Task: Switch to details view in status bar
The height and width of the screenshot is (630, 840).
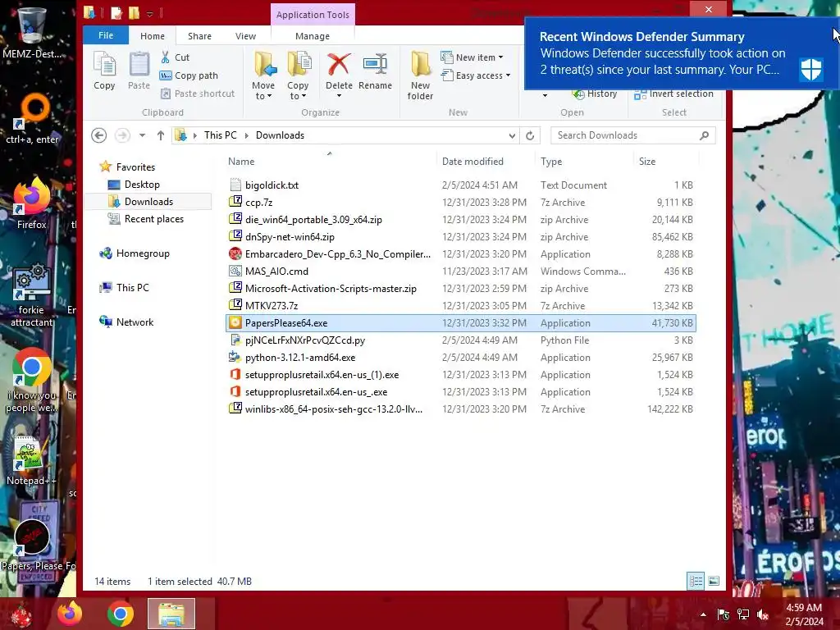Action: [696, 582]
